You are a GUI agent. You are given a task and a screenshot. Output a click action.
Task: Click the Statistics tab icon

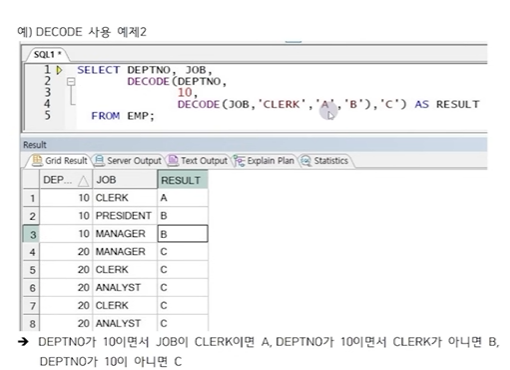coord(306,161)
